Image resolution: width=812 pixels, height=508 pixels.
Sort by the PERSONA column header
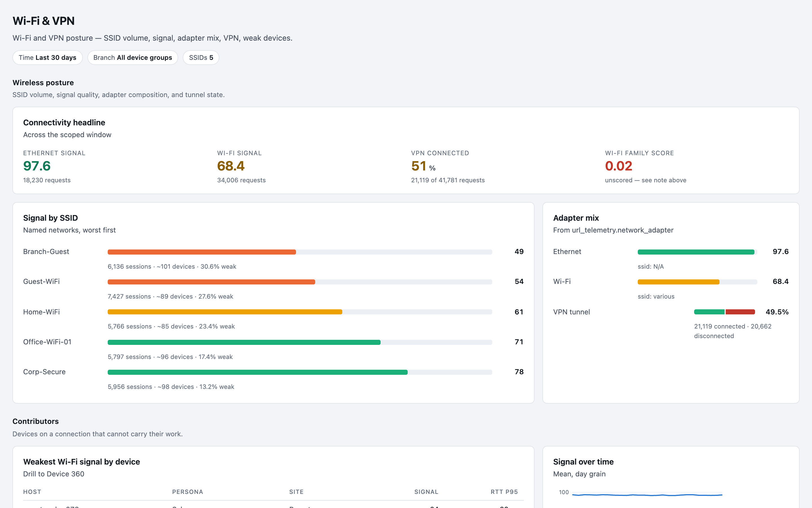tap(187, 492)
